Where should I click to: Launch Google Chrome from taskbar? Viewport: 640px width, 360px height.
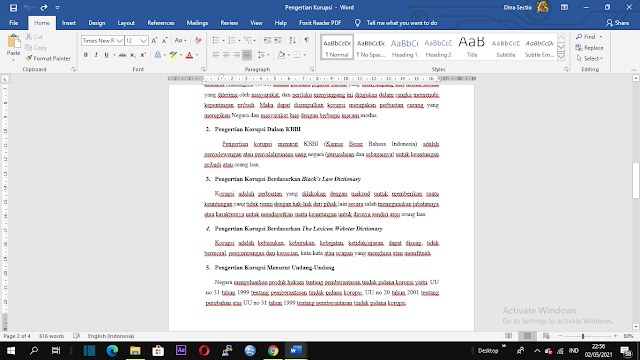273,351
